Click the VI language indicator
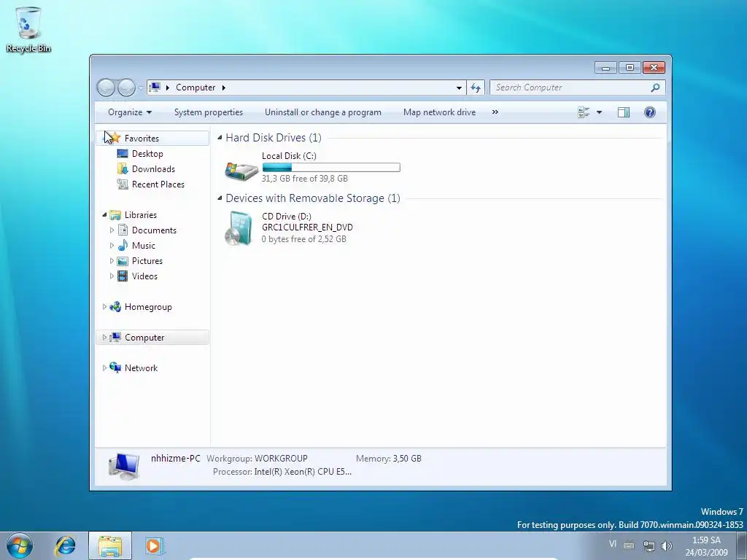The height and width of the screenshot is (560, 747). click(x=613, y=544)
